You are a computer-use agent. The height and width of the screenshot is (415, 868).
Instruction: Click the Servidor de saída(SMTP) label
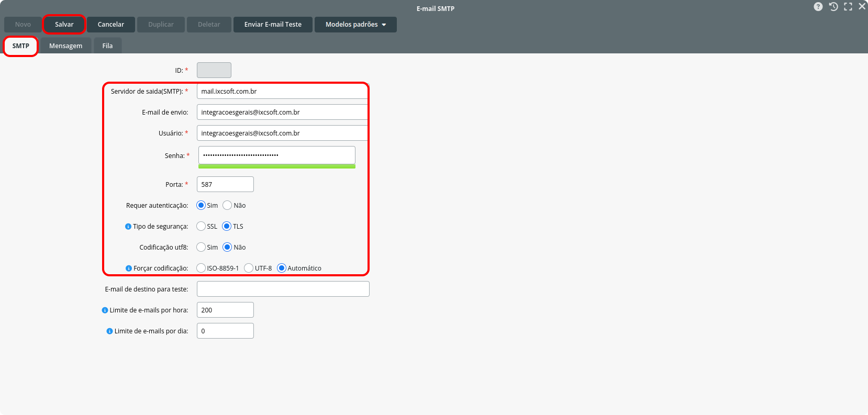click(x=147, y=92)
